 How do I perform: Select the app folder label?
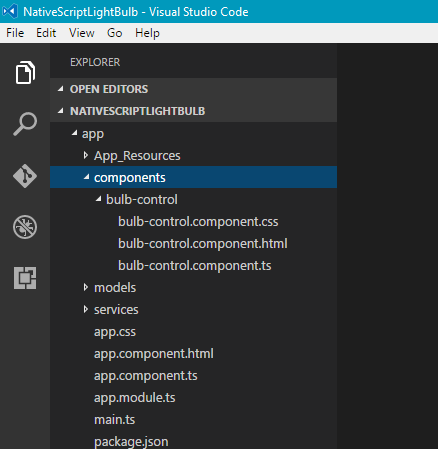(93, 134)
